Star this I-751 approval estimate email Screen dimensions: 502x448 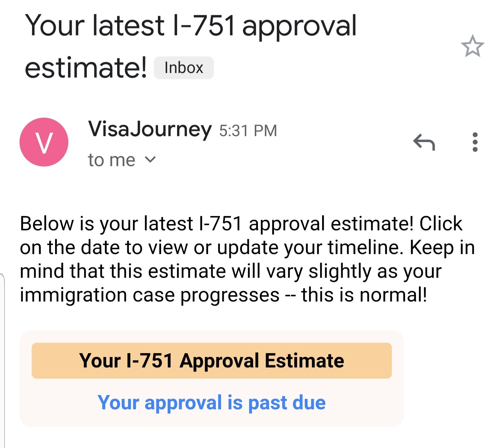pos(472,46)
